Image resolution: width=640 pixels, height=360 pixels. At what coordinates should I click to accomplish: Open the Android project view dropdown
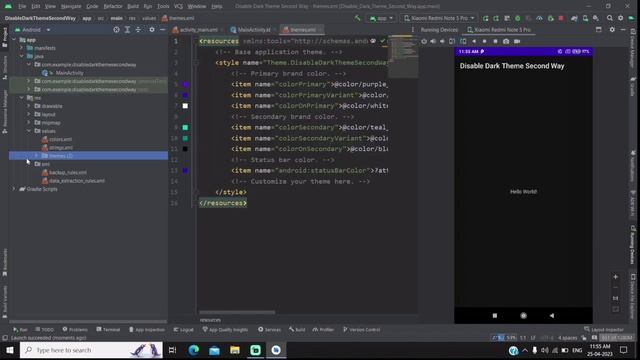[33, 30]
